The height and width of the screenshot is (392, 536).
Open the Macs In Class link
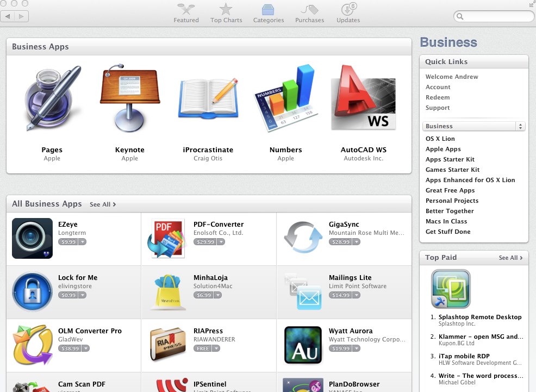(446, 221)
